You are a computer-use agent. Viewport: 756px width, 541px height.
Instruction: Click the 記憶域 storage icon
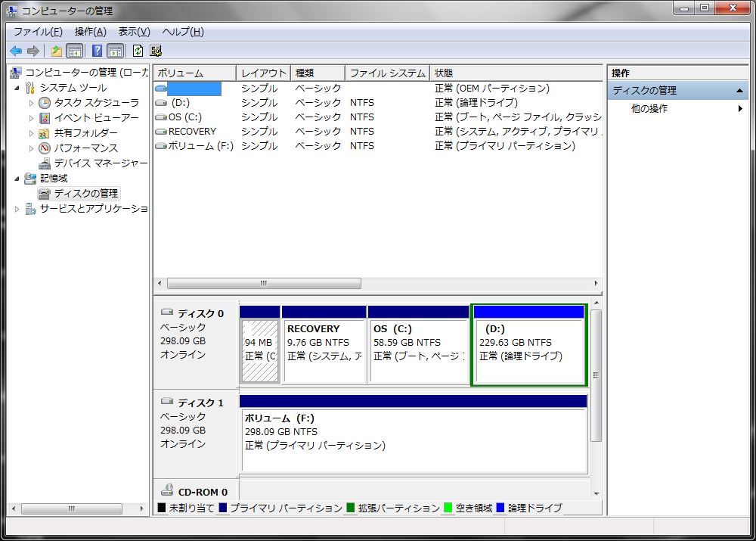click(x=30, y=179)
